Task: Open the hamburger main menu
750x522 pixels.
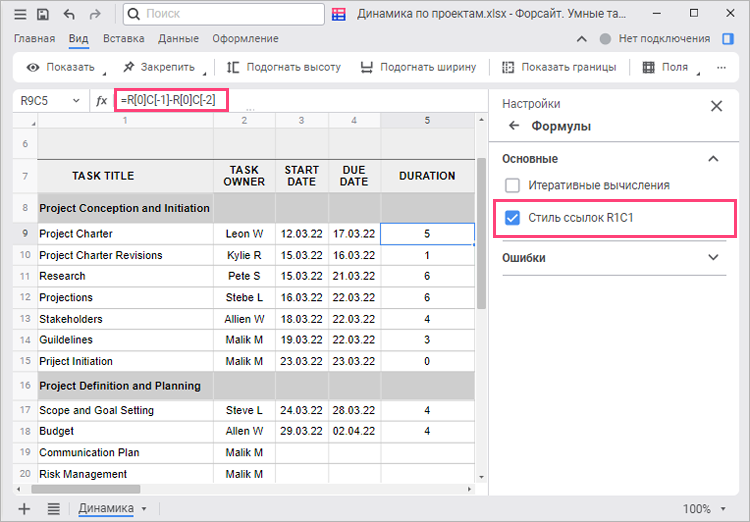Action: coord(20,15)
